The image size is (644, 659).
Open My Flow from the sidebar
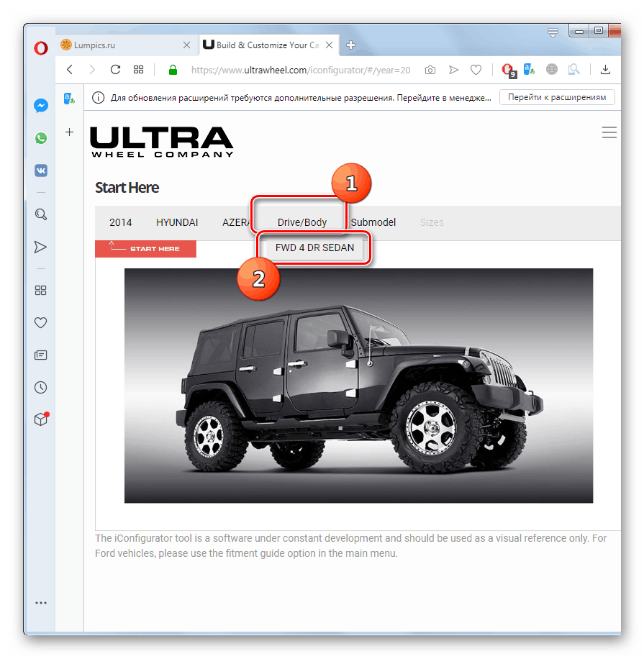coord(41,247)
